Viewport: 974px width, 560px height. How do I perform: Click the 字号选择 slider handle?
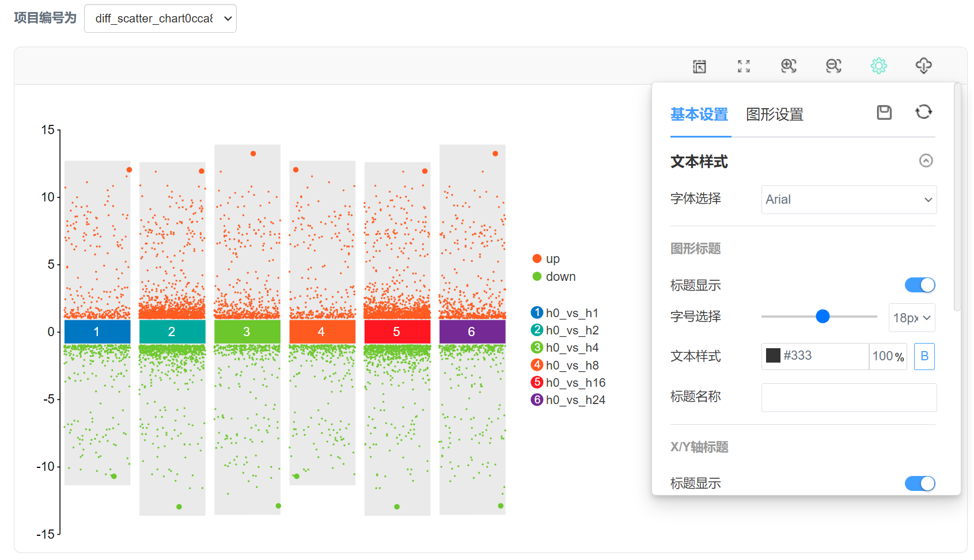point(823,316)
